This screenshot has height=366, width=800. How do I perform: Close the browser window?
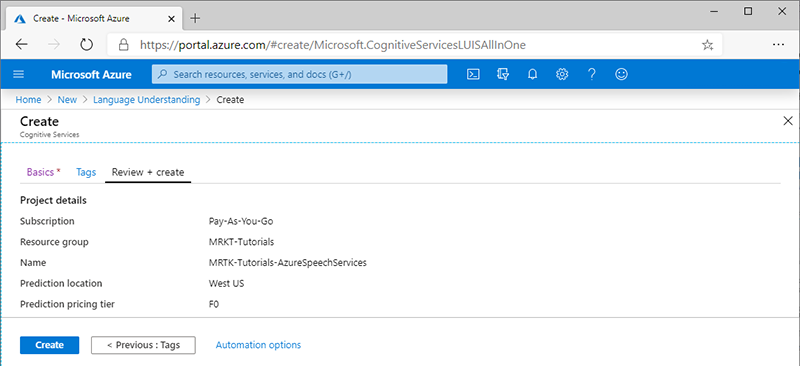click(x=781, y=11)
